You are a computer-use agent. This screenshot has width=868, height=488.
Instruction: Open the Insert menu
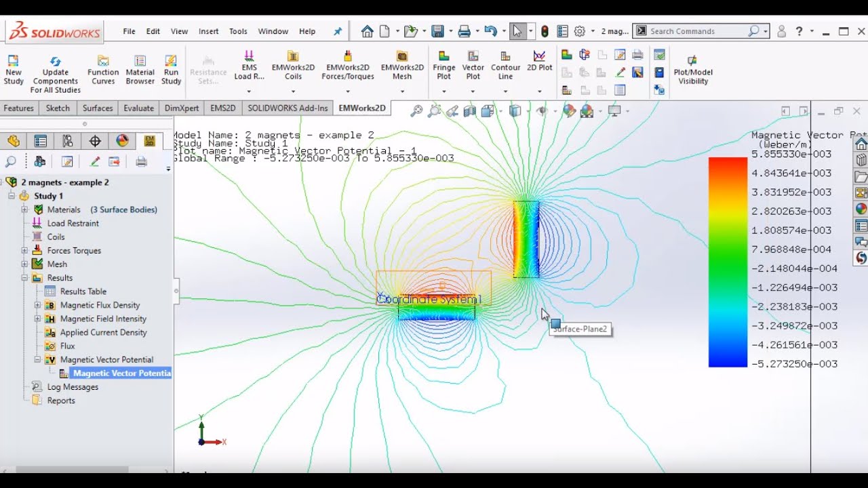click(x=209, y=31)
